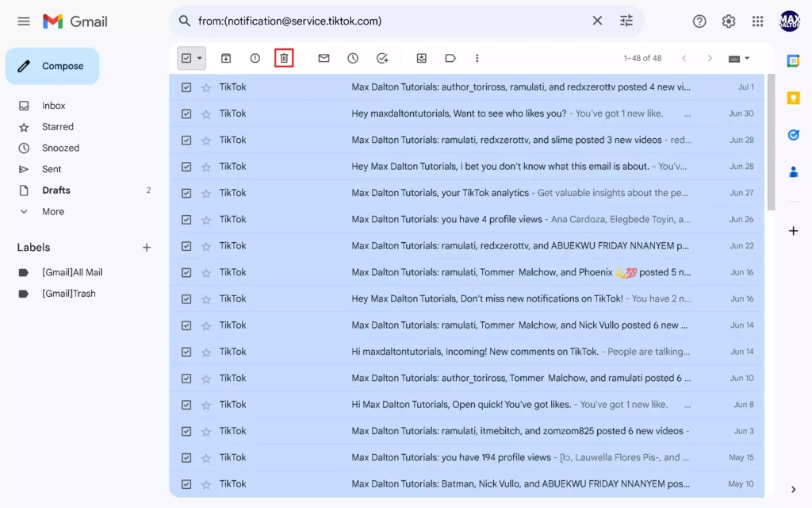Snooze the selected emails
This screenshot has height=508, width=812.
tap(353, 58)
